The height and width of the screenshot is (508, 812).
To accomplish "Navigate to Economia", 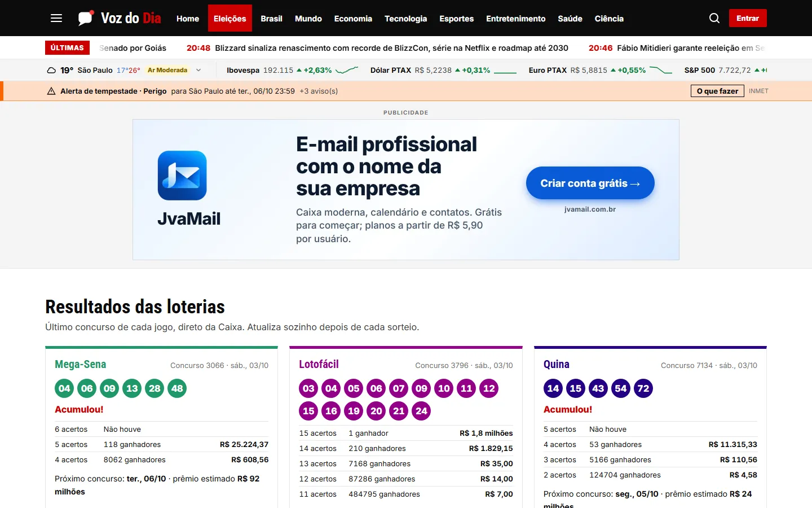I will 353,19.
